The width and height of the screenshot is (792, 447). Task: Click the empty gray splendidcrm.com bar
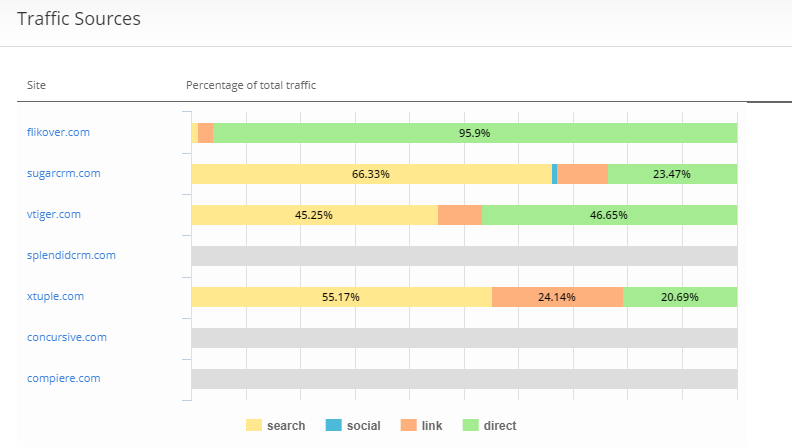(x=464, y=256)
